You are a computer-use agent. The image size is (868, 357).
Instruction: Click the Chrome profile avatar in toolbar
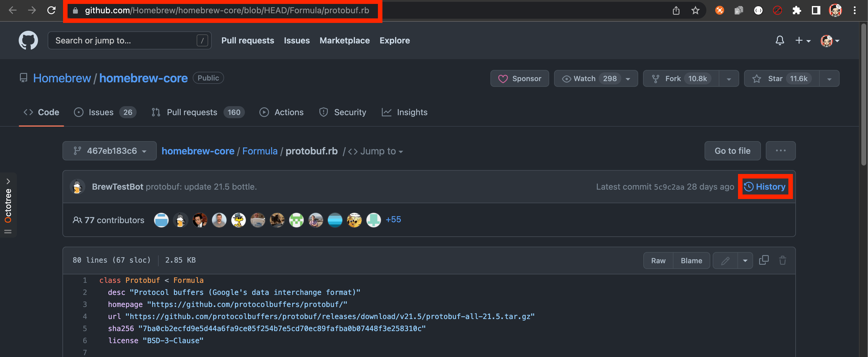pyautogui.click(x=835, y=11)
